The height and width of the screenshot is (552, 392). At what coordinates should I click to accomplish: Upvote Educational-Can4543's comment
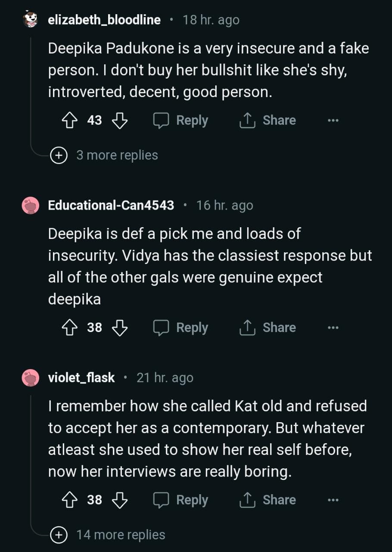[70, 328]
